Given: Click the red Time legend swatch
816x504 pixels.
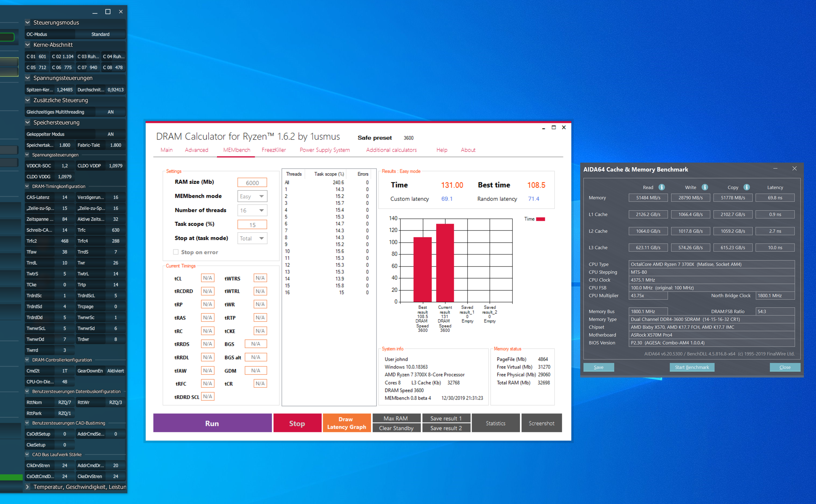Looking at the screenshot, I should [540, 219].
